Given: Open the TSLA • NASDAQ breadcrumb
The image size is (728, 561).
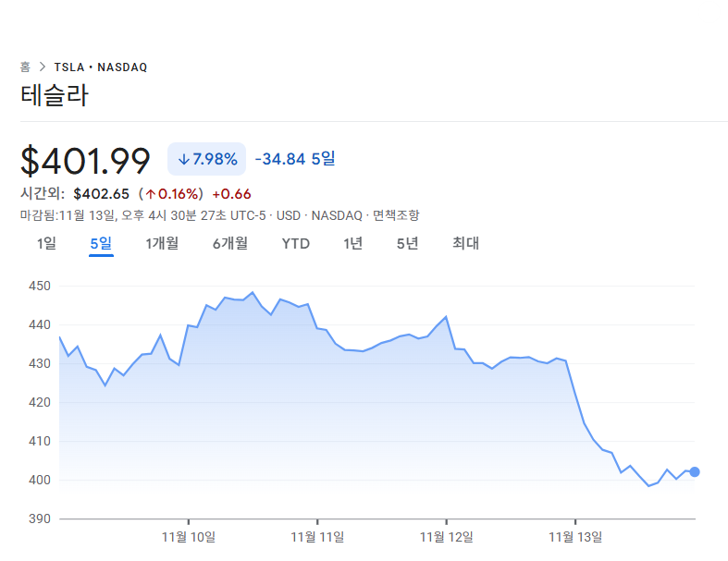Looking at the screenshot, I should 101,67.
